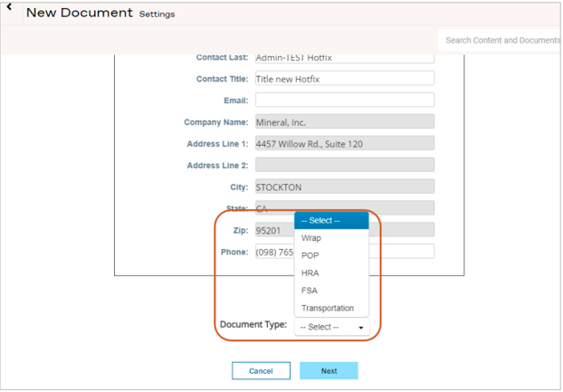Click the Document Type label
563x392 pixels.
tap(253, 324)
